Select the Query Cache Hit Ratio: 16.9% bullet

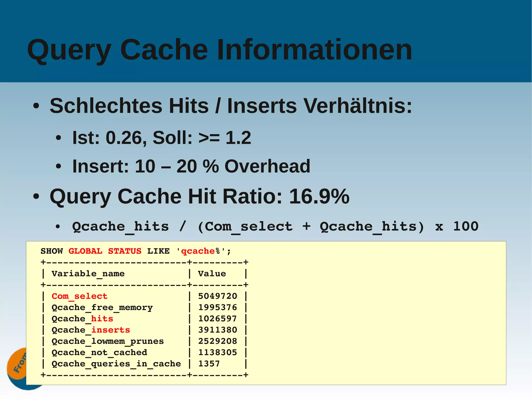coord(199,197)
